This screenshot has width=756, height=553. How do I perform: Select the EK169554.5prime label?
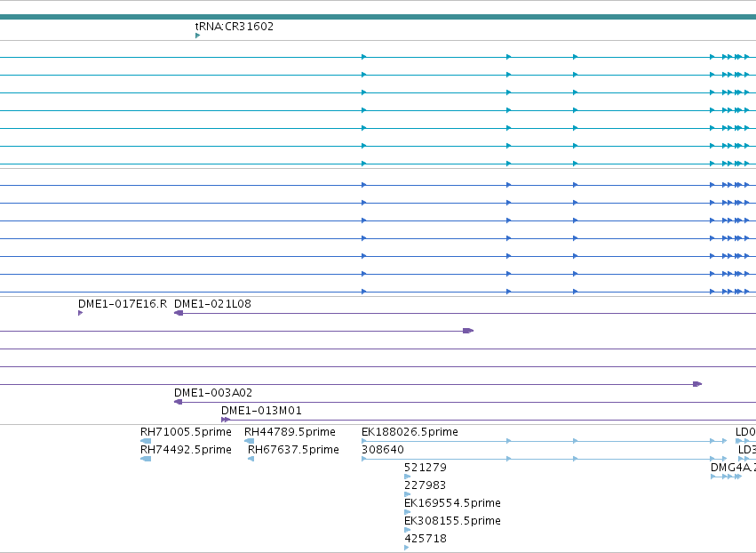pyautogui.click(x=452, y=503)
